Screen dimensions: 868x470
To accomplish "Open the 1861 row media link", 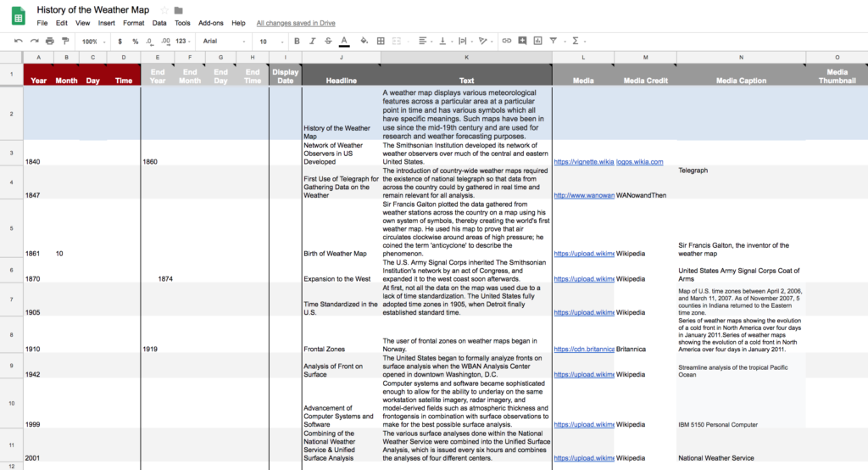I will coord(583,254).
